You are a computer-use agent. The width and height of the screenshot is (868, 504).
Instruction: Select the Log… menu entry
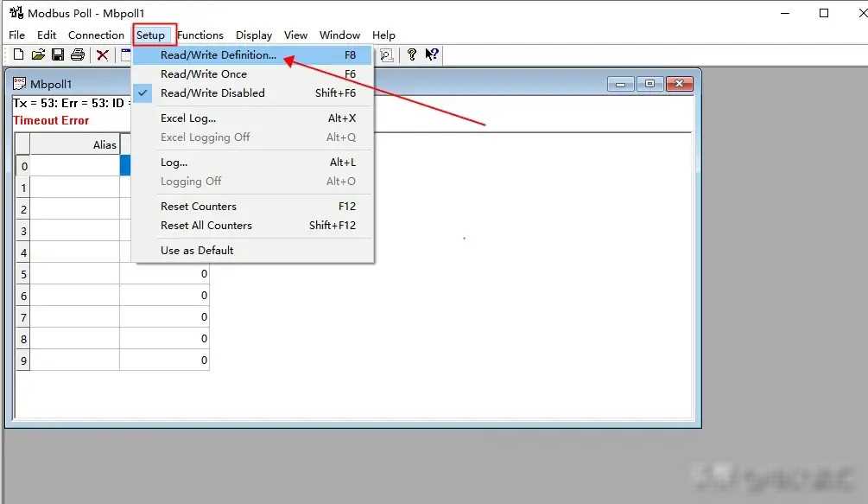pos(252,163)
